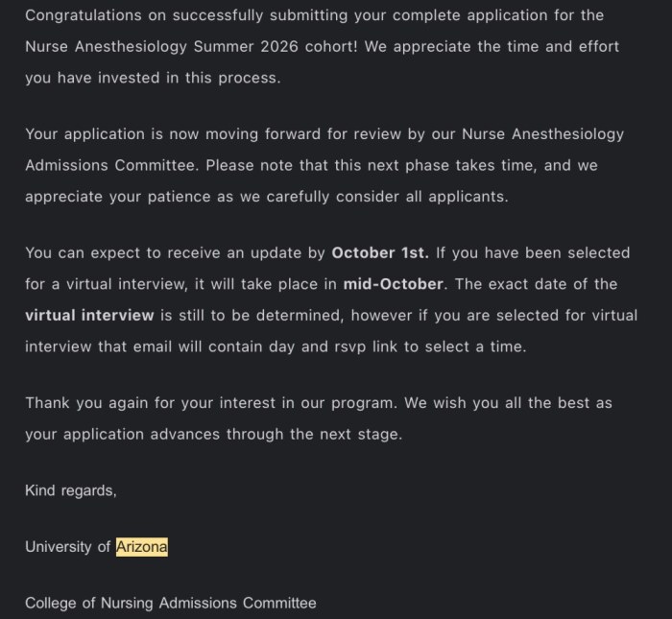This screenshot has width=672, height=619.
Task: Click the bold "virtual interview" phrase
Action: pyautogui.click(x=89, y=315)
